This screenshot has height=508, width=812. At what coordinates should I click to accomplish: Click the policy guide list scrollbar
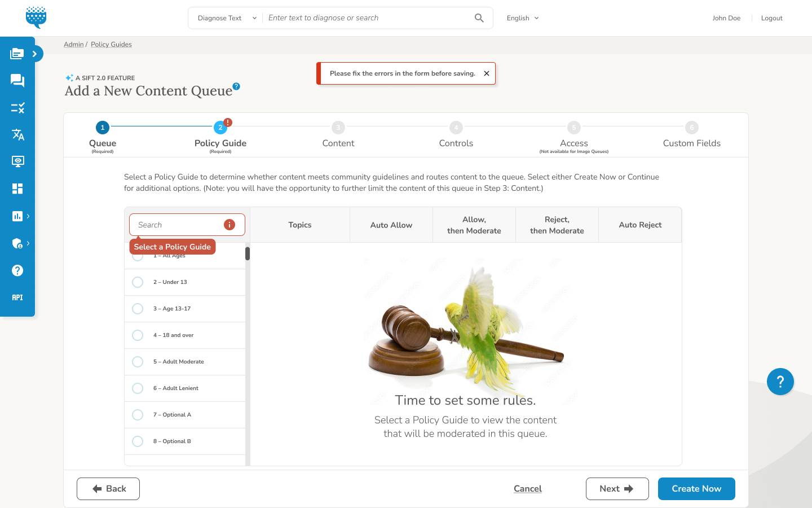coord(248,253)
